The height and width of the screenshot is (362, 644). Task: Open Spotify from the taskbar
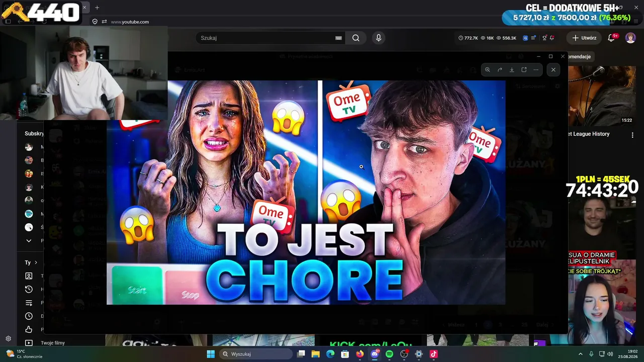tap(389, 354)
